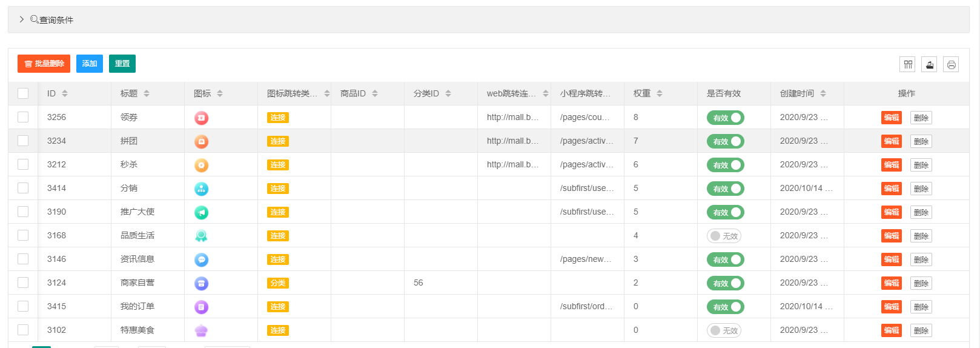Click the 批量删除 button

click(44, 64)
